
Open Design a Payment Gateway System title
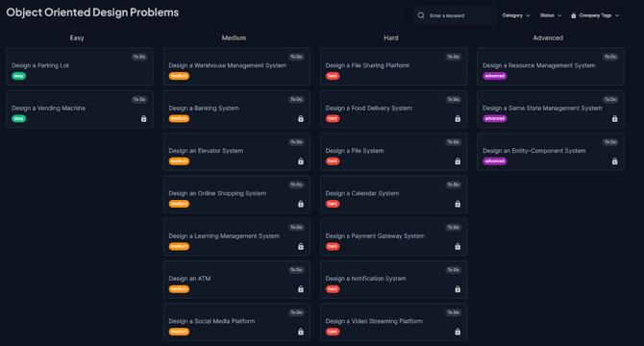375,236
